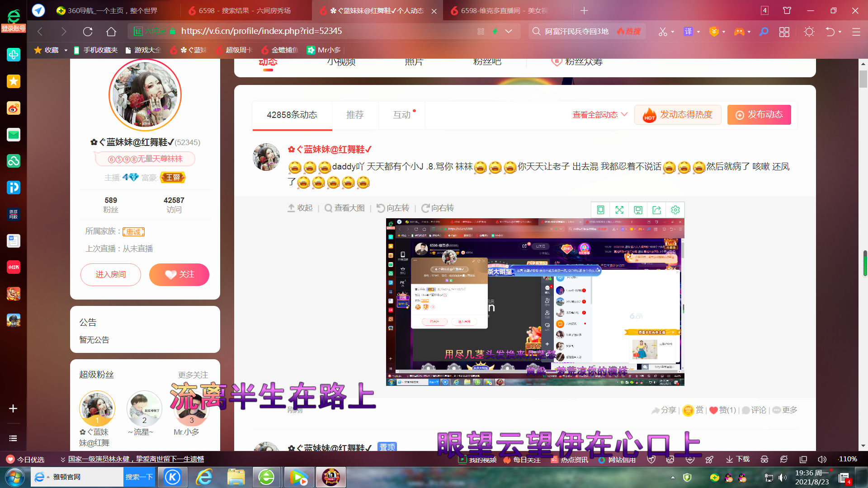Screen dimensions: 868x488
Task: Expand the scissors tool dropdown arrow
Action: point(673,32)
